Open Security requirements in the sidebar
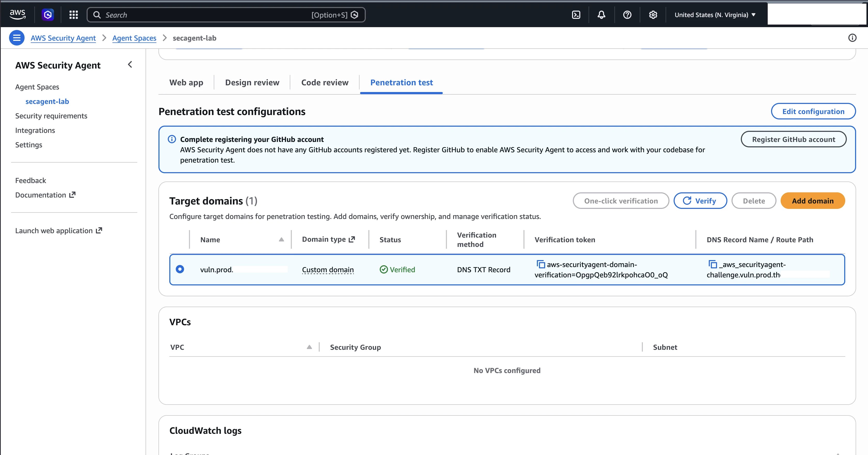The height and width of the screenshot is (455, 868). (51, 116)
